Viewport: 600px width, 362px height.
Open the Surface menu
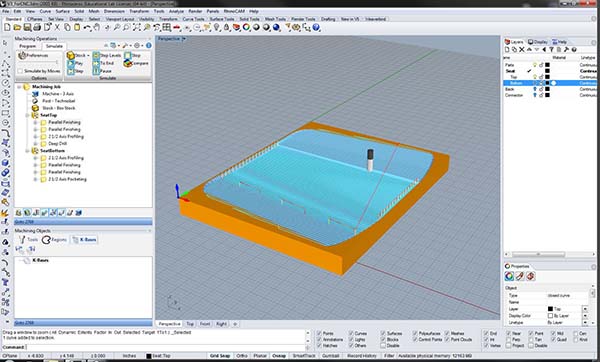point(62,11)
